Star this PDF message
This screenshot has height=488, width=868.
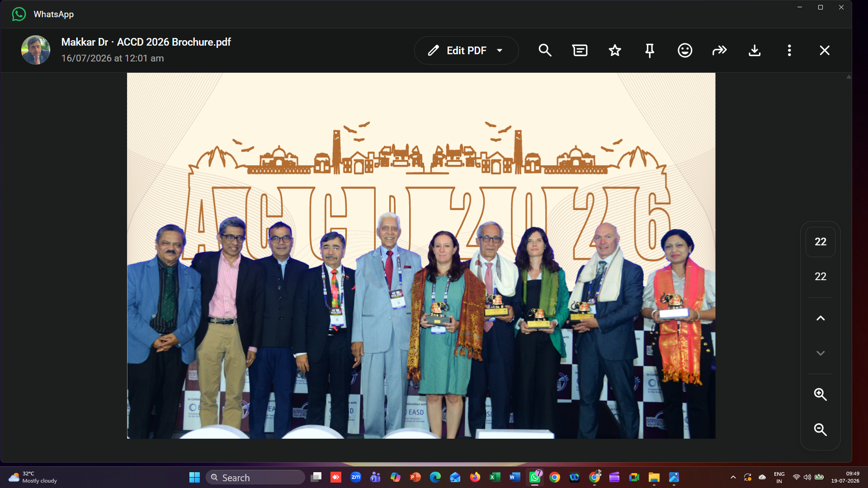(615, 50)
